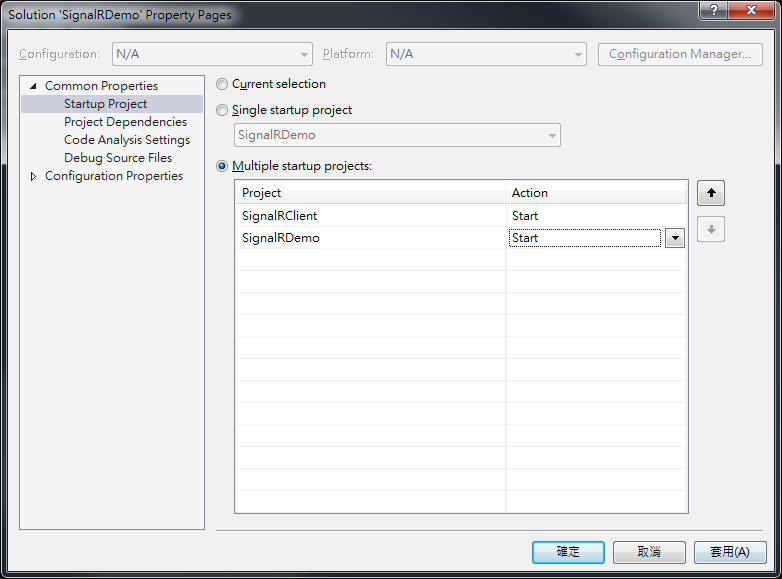This screenshot has height=579, width=782.
Task: Open the single startup project SignalRDemo combo box
Action: coord(397,135)
